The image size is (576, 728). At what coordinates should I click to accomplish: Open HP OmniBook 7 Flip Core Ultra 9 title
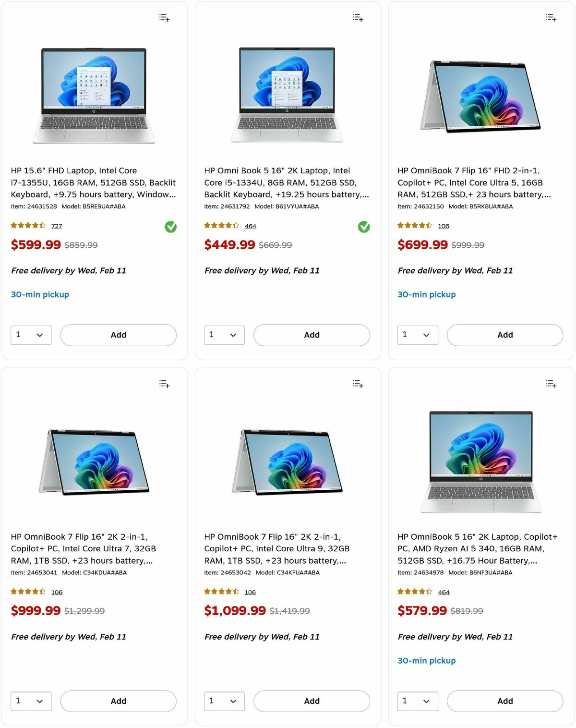coord(276,548)
